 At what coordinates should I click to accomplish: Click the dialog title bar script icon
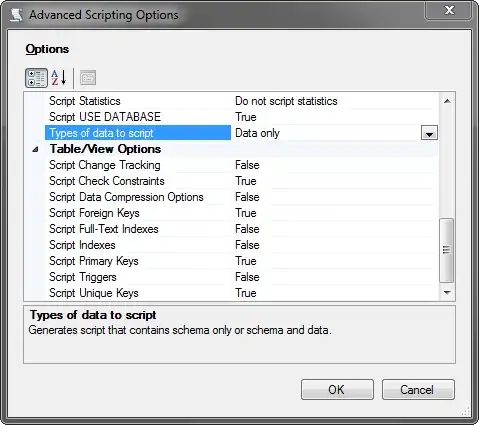(16, 15)
